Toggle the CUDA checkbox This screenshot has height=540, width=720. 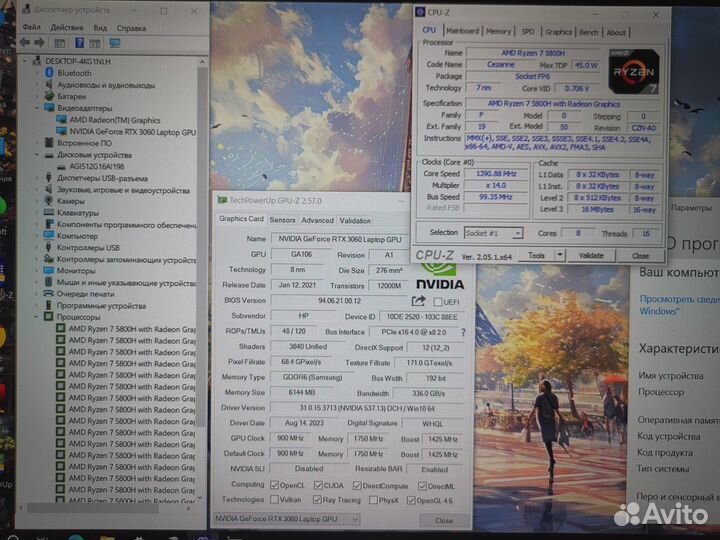[x=318, y=485]
